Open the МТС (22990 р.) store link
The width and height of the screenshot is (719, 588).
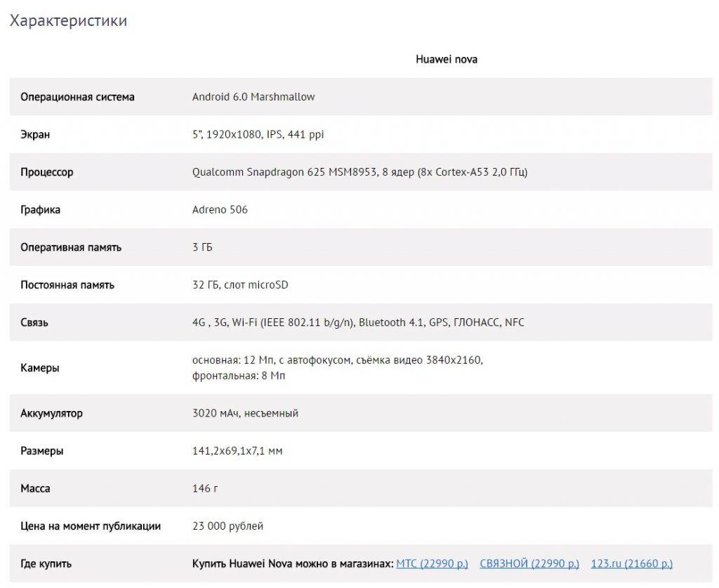[432, 563]
